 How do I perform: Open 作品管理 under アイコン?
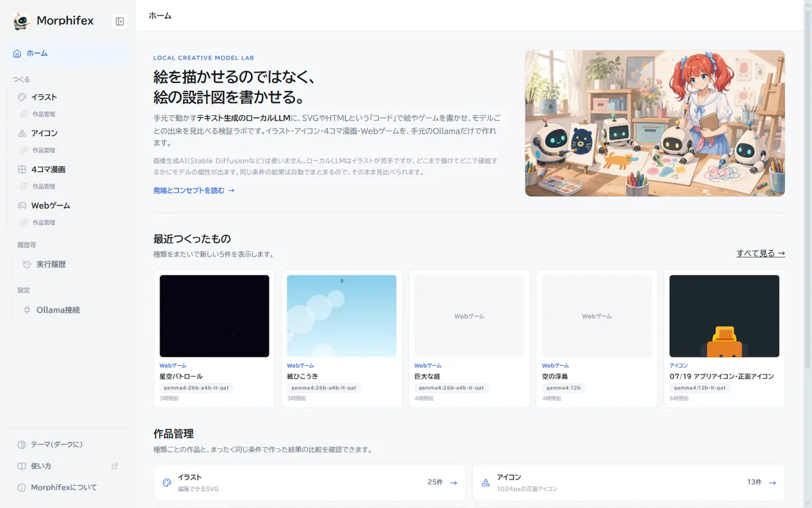(x=44, y=150)
